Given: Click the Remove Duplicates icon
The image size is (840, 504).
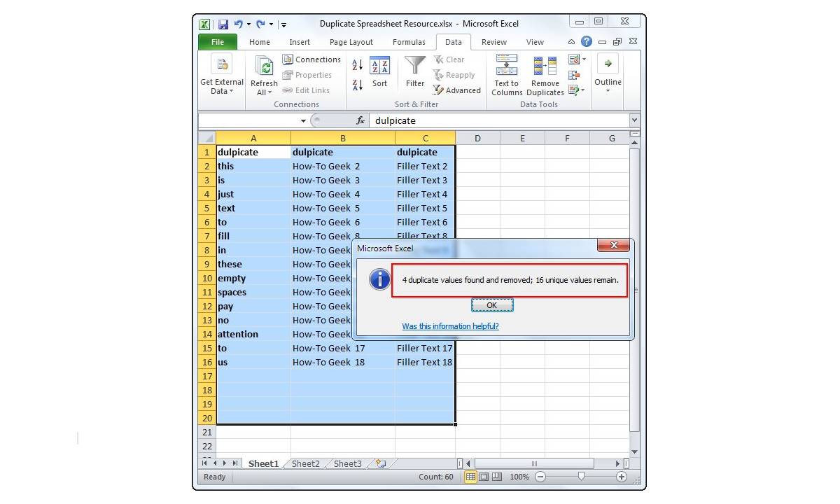Looking at the screenshot, I should [x=545, y=66].
